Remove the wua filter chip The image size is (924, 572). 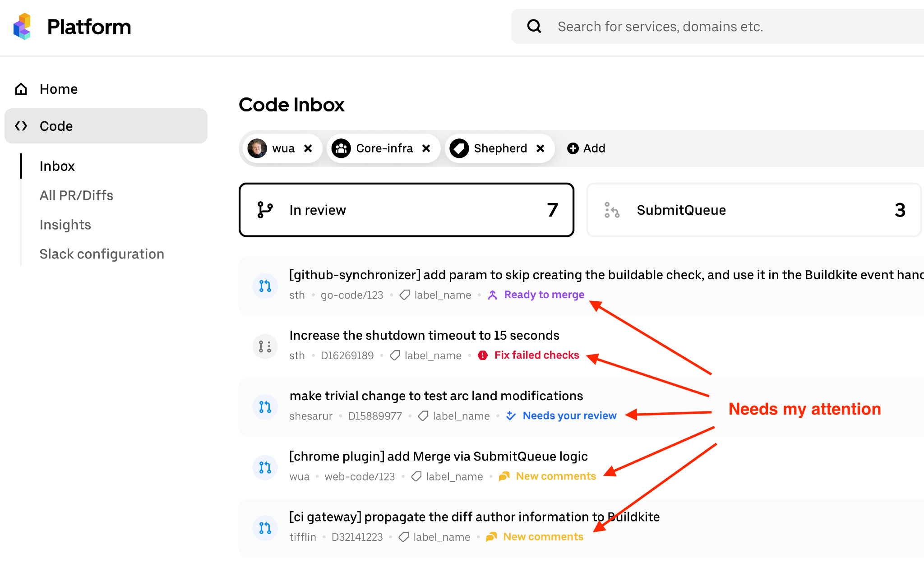(308, 148)
